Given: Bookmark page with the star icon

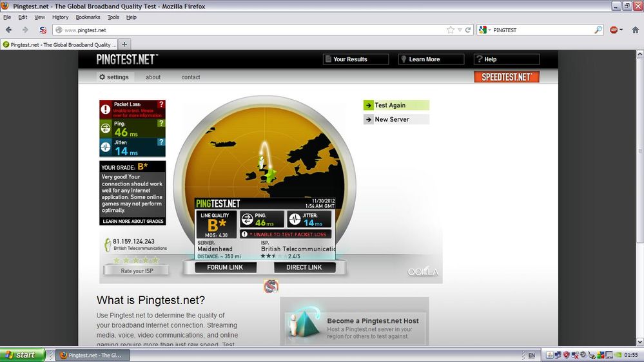Looking at the screenshot, I should [x=451, y=30].
